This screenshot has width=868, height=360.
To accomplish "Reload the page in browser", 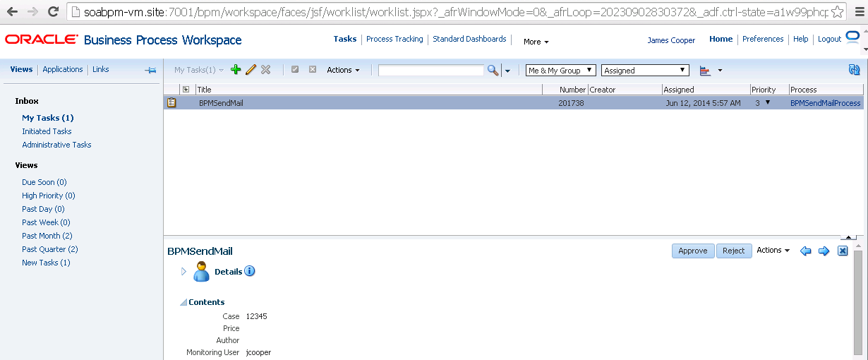I will pyautogui.click(x=54, y=12).
